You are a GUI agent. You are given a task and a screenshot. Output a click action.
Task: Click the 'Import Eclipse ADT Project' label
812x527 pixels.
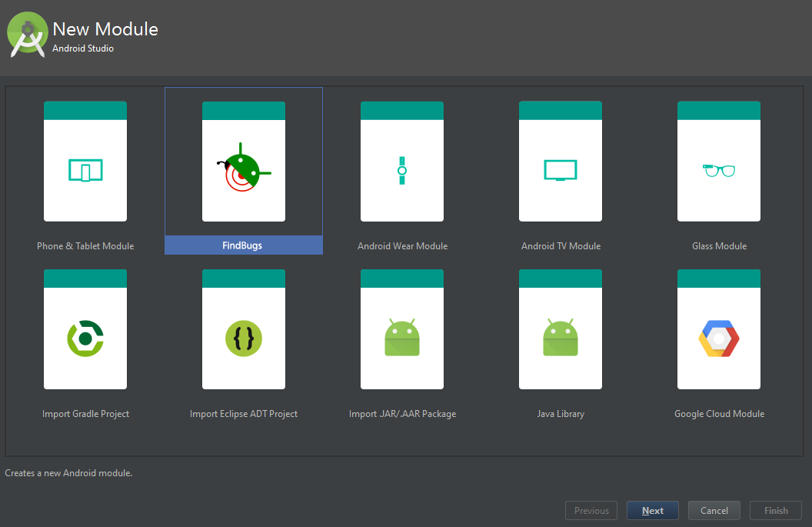coord(244,414)
